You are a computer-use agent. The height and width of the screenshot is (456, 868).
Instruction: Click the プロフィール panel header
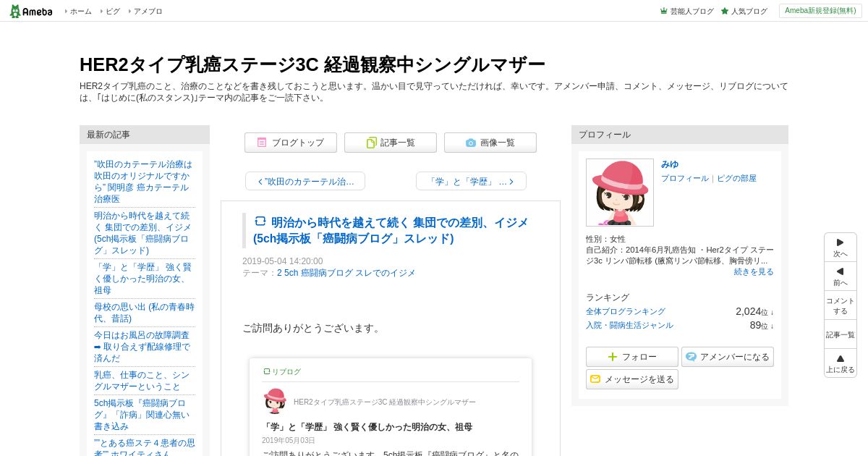[680, 135]
